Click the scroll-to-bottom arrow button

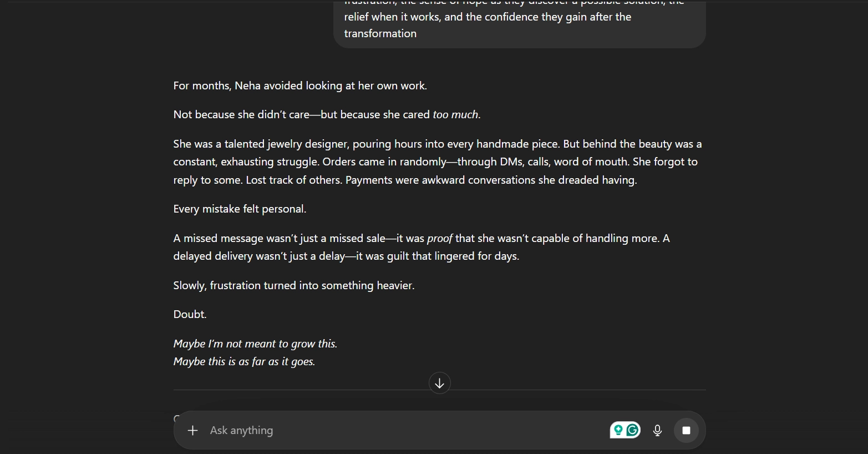[439, 383]
